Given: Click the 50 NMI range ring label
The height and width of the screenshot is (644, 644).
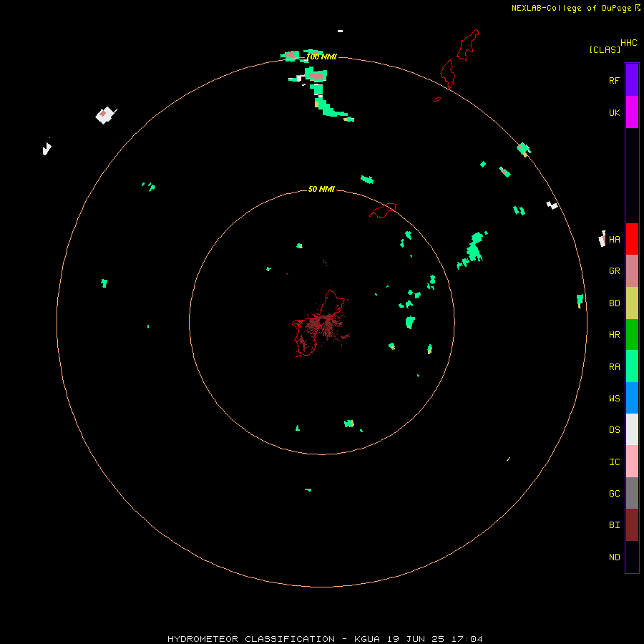Looking at the screenshot, I should click(x=321, y=189).
